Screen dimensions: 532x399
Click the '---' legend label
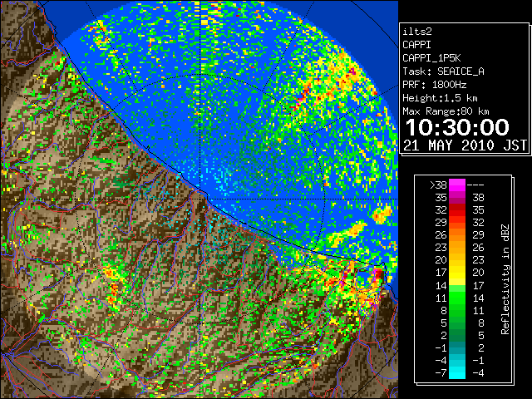pyautogui.click(x=475, y=185)
